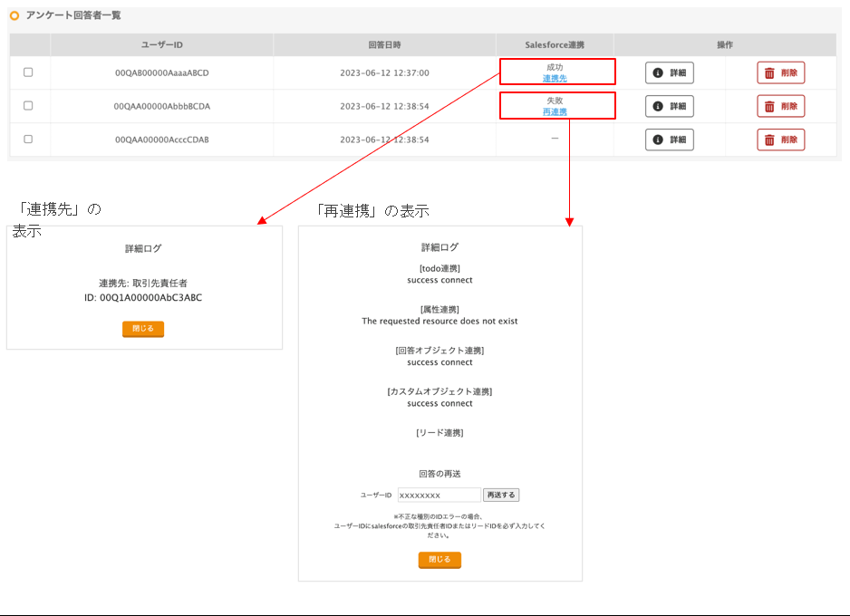Open 詳細 for user 00QAA00000AbbbBCDA
The height and width of the screenshot is (616, 850).
(670, 106)
